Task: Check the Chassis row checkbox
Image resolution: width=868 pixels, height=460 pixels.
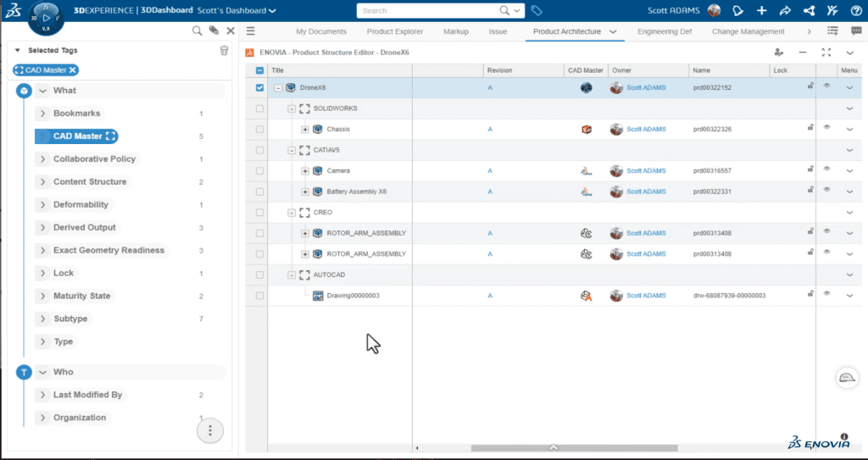Action: coord(259,129)
